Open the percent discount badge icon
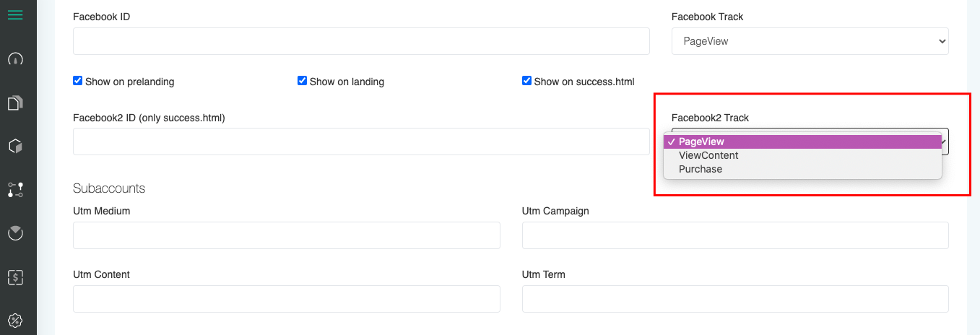 [x=15, y=320]
